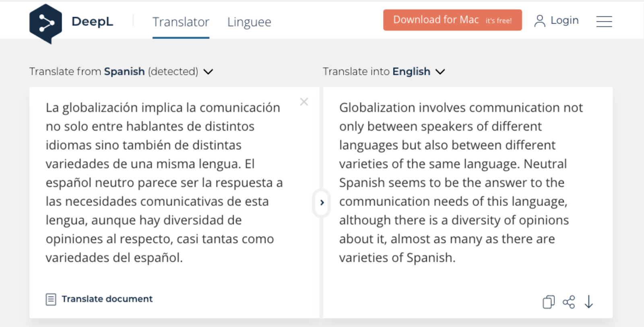Click the user profile icon beside Login
Screen dimensions: 644x327
539,21
